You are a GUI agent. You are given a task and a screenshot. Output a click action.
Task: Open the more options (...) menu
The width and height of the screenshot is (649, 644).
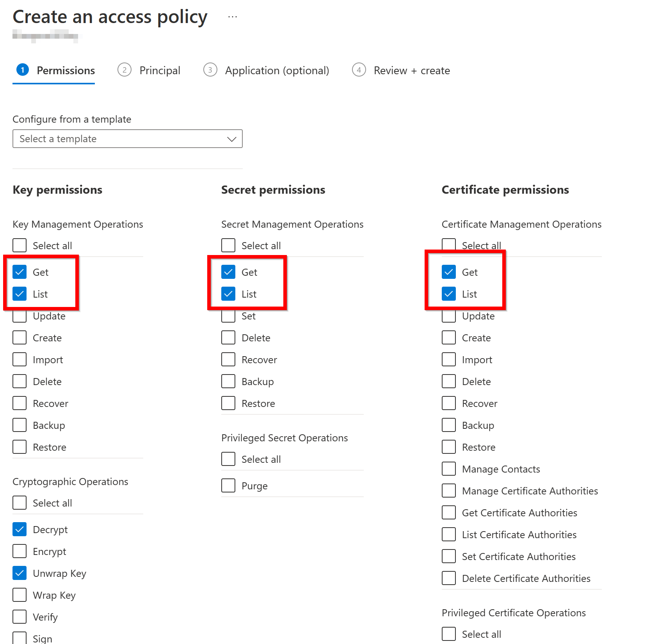click(232, 16)
